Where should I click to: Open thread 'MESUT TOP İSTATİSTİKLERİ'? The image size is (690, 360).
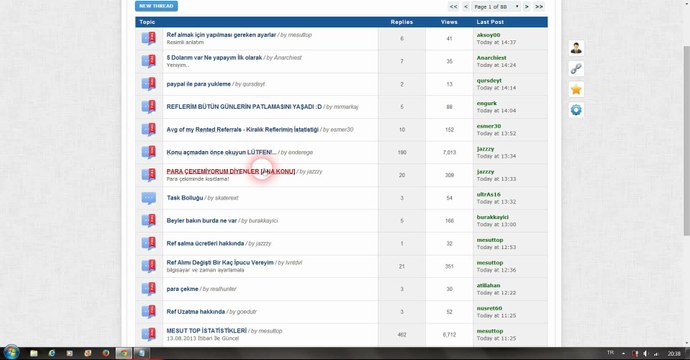click(206, 331)
